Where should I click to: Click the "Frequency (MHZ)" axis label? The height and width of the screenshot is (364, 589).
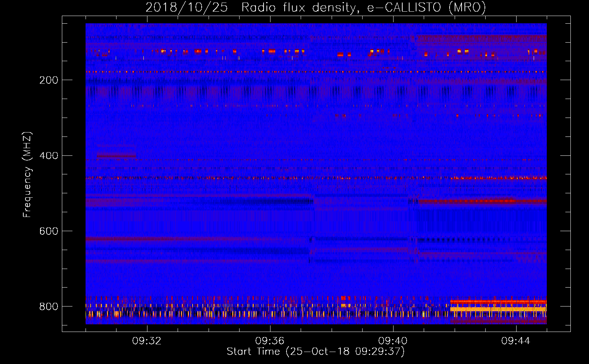tap(27, 175)
